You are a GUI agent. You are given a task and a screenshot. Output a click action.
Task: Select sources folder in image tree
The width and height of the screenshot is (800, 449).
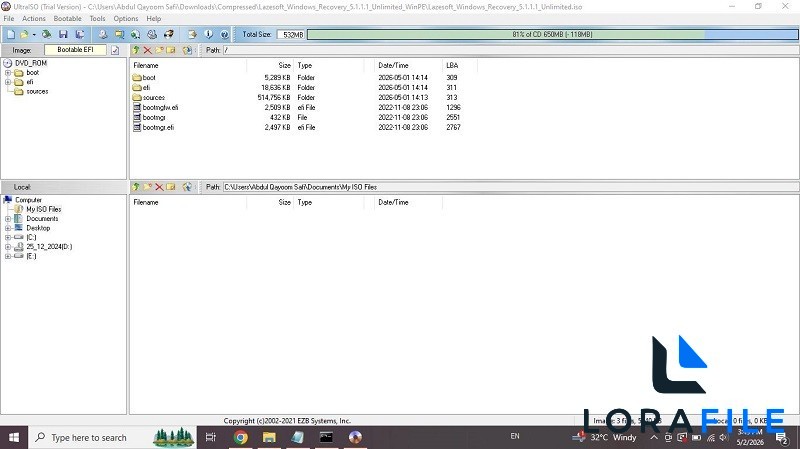[37, 92]
